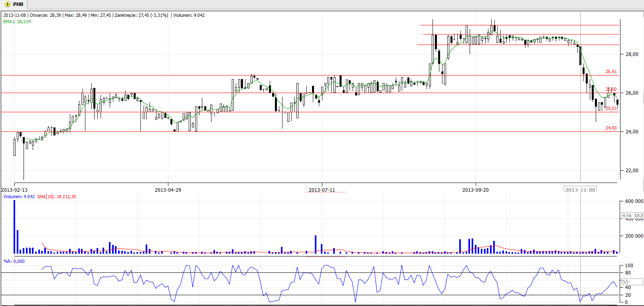The image size is (644, 306).
Task: Click the 2013-04-29 date axis label
Action: (x=168, y=190)
